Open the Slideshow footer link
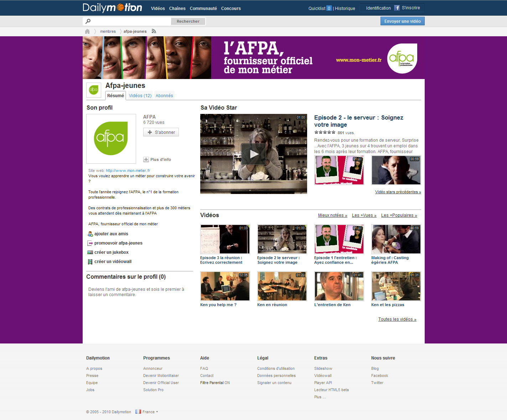Viewport: 507px width, 420px height. pos(323,368)
